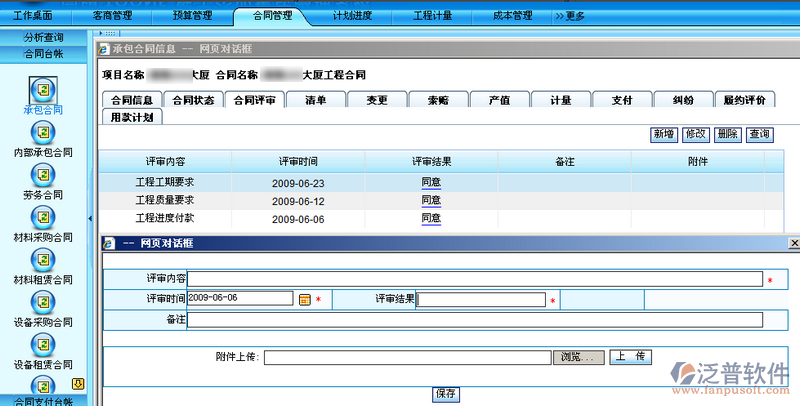Screen dimensions: 800x406
Task: Switch to the 合同状态 tab
Action: [x=192, y=100]
